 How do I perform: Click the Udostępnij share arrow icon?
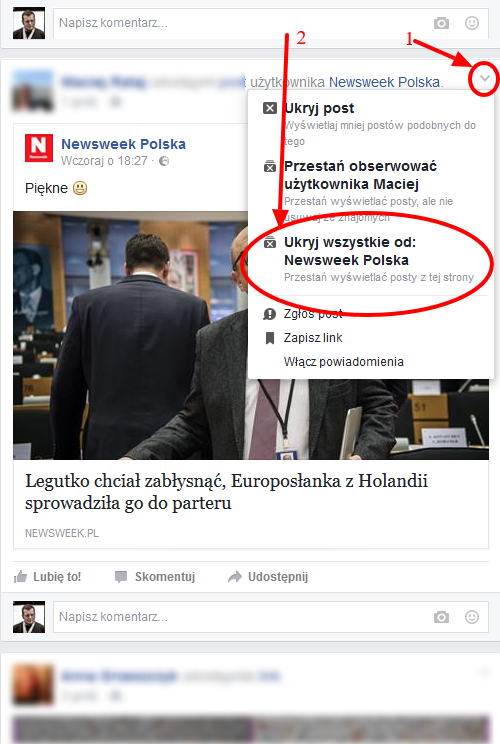(x=235, y=577)
